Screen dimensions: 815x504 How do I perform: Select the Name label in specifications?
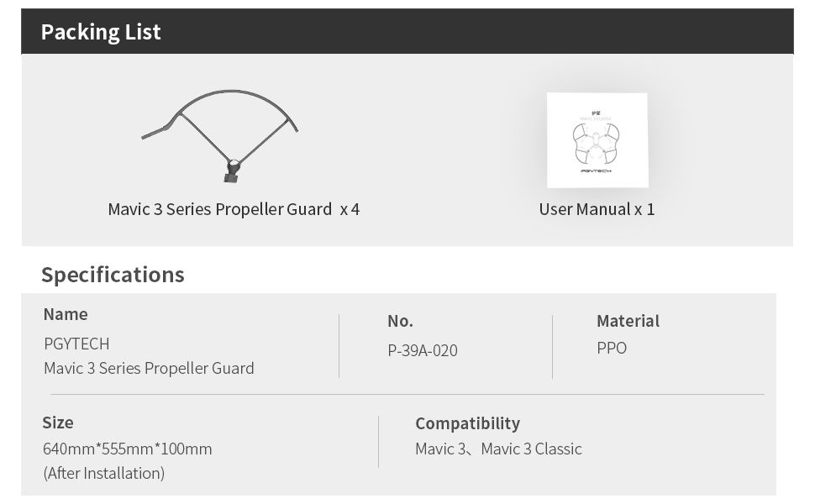click(66, 314)
